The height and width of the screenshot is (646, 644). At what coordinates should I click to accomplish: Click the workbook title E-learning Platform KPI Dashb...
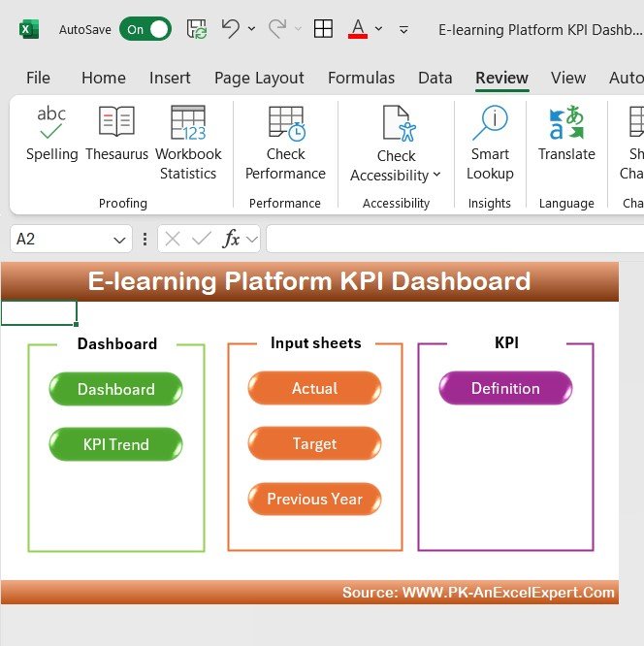(540, 30)
